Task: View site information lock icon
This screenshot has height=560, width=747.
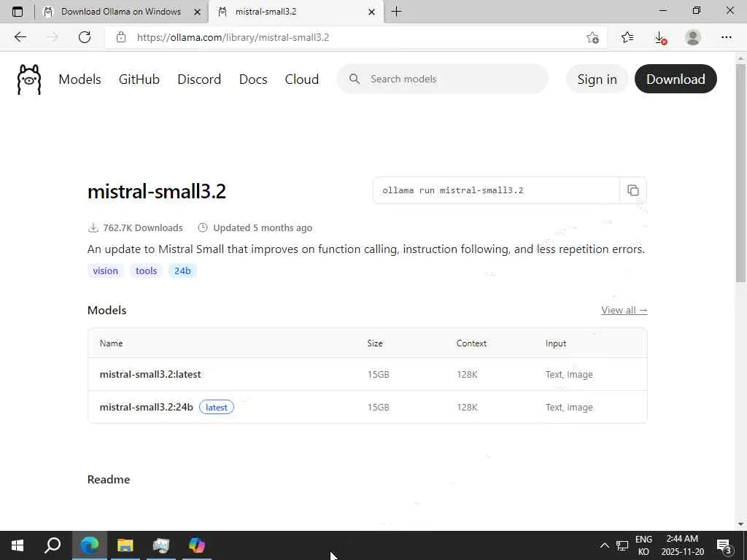Action: pyautogui.click(x=121, y=37)
